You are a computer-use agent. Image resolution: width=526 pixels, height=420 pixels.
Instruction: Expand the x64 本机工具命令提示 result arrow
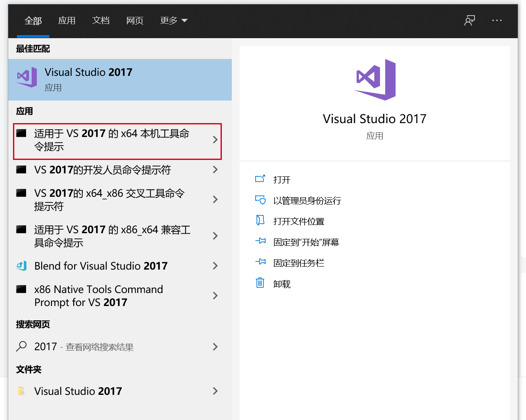point(215,140)
